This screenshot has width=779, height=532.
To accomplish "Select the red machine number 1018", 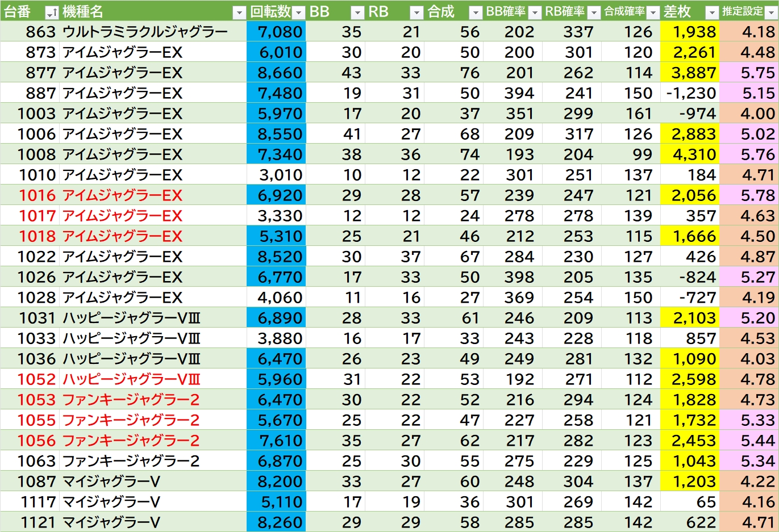I will (x=30, y=236).
